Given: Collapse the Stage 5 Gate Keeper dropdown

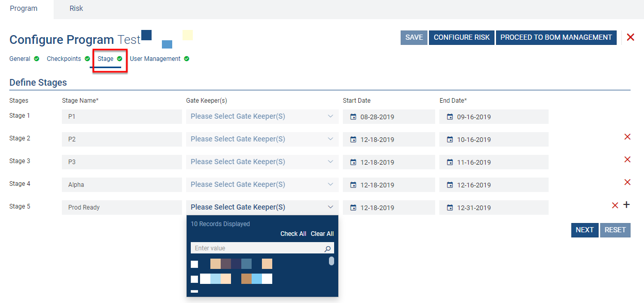Looking at the screenshot, I should coord(330,207).
